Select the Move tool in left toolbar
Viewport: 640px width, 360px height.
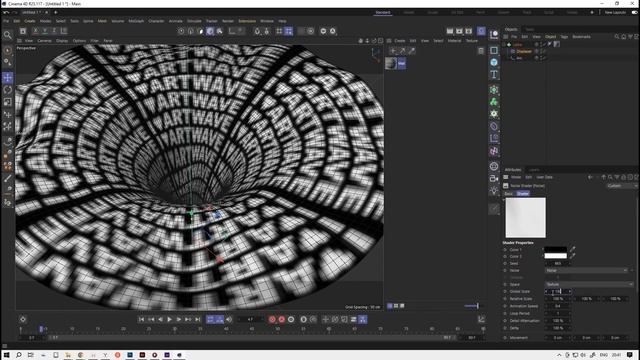click(8, 78)
